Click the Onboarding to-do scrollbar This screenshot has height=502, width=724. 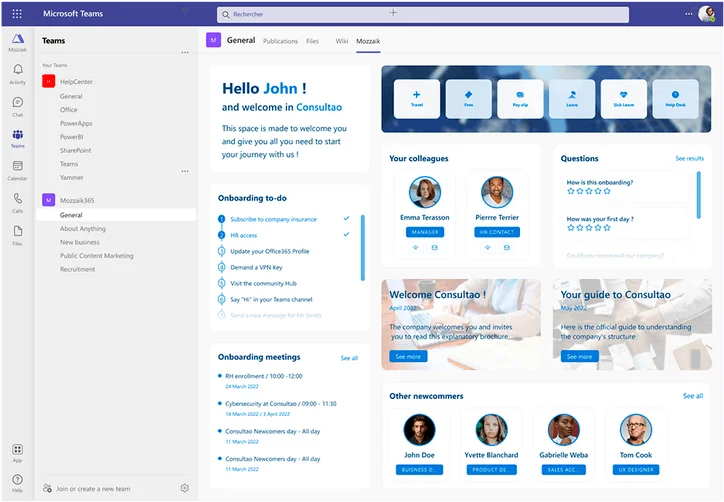pos(362,248)
